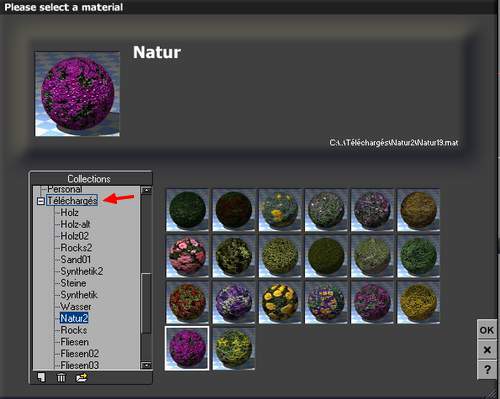Click the X cancel button
500x399 pixels.
487,350
